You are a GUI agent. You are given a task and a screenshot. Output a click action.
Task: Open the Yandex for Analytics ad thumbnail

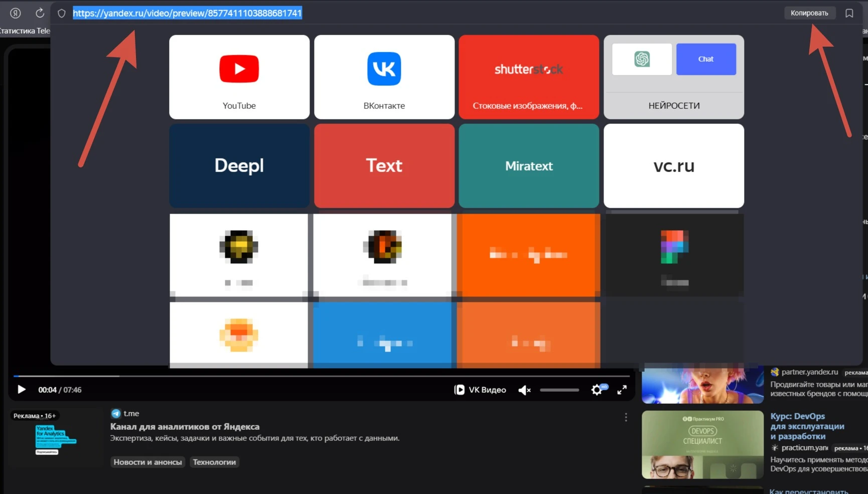tap(56, 438)
